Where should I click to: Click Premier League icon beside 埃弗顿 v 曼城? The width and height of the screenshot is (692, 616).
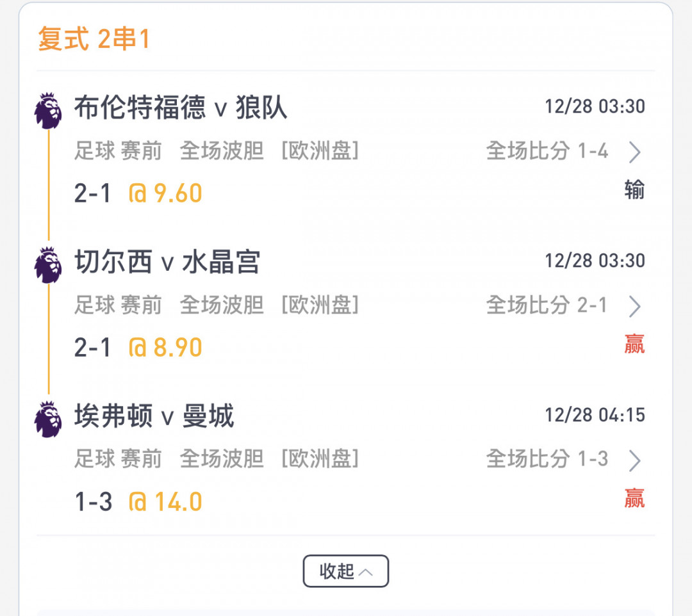[x=48, y=419]
